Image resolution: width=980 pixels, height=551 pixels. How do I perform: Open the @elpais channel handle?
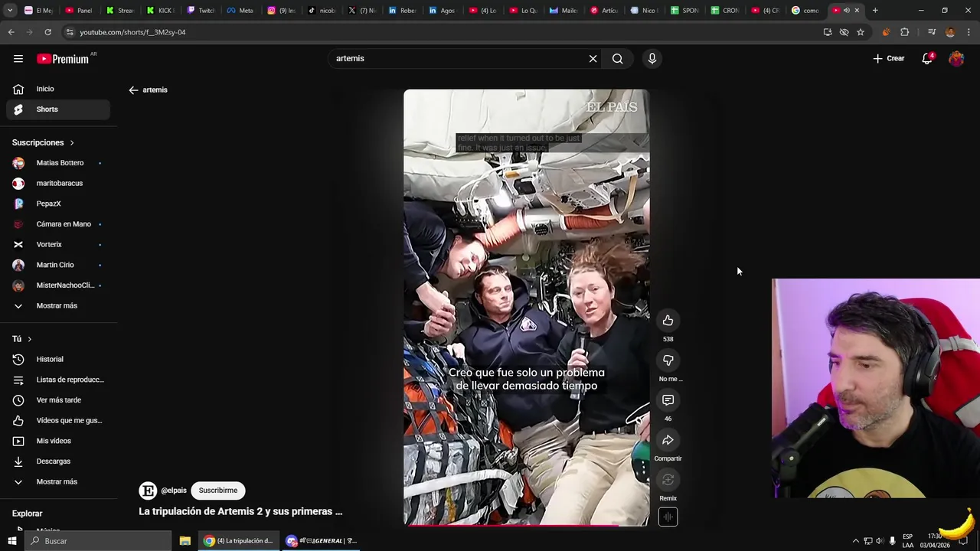pyautogui.click(x=174, y=491)
